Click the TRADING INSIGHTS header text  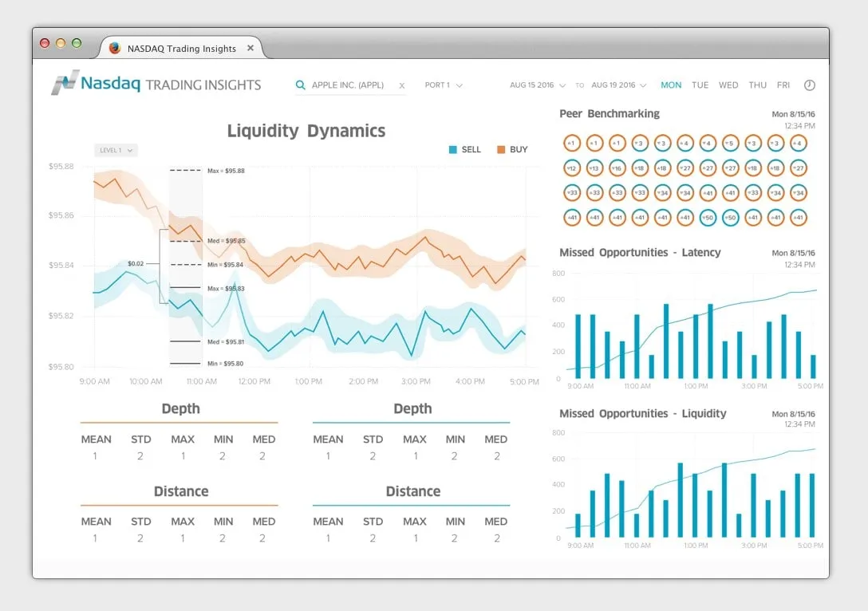[x=203, y=85]
